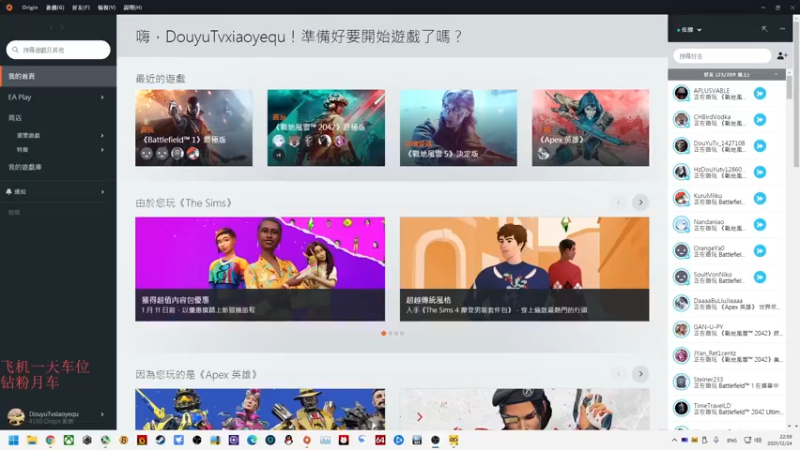Click the friends list scrollbar

(x=790, y=87)
